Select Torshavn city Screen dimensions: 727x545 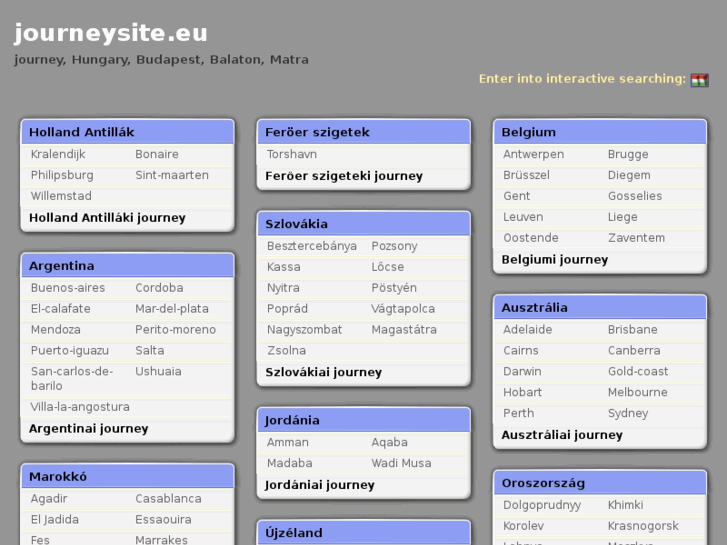(x=292, y=154)
